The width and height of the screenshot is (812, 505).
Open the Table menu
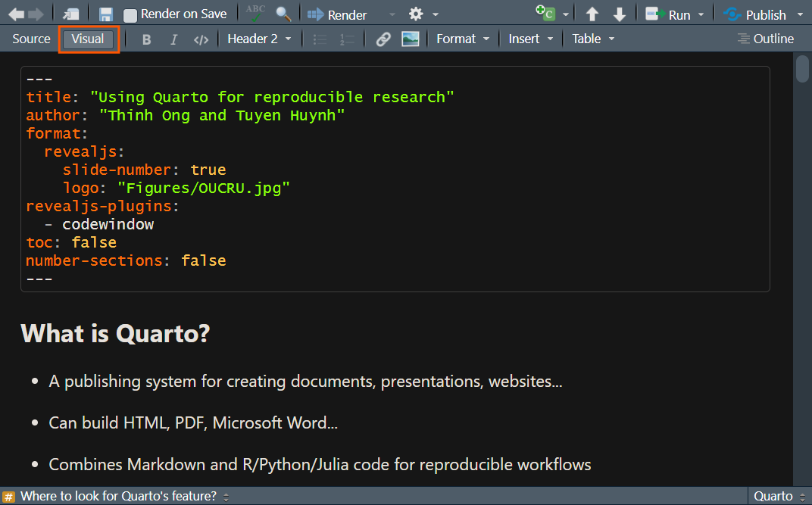(x=593, y=39)
